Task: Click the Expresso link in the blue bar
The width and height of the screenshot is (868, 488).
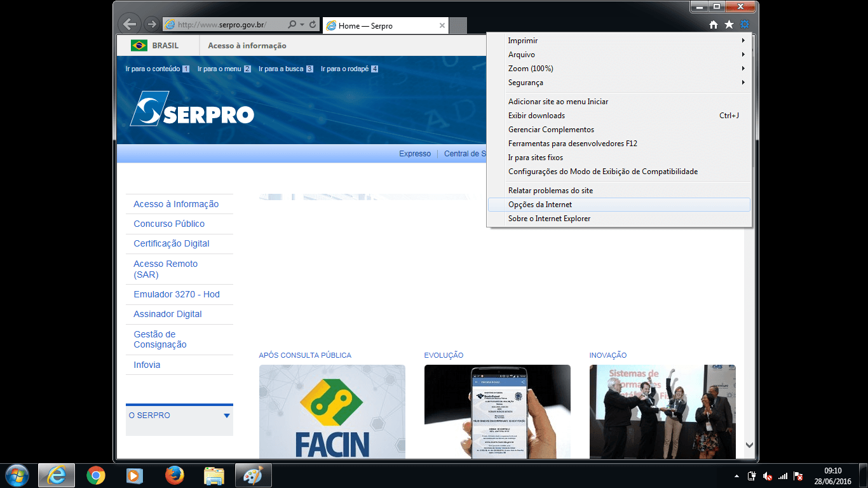Action: (x=415, y=154)
